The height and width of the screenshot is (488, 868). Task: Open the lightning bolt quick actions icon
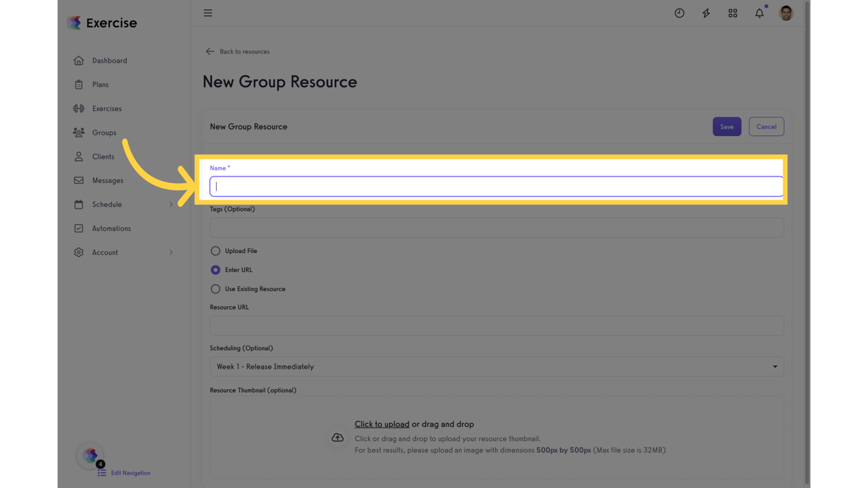[x=706, y=13]
